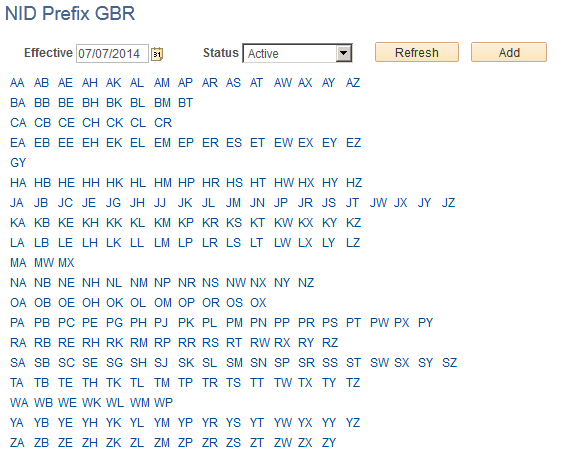Select the EM prefix link
This screenshot has width=562, height=466.
tap(162, 143)
